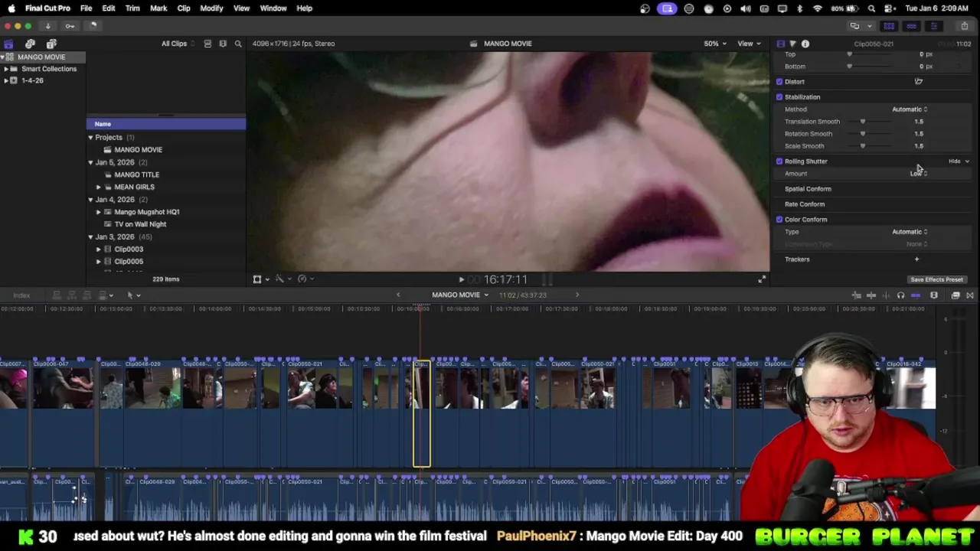Open the MANGO MOVIE timeline name dropdown
The image size is (980, 551).
460,295
